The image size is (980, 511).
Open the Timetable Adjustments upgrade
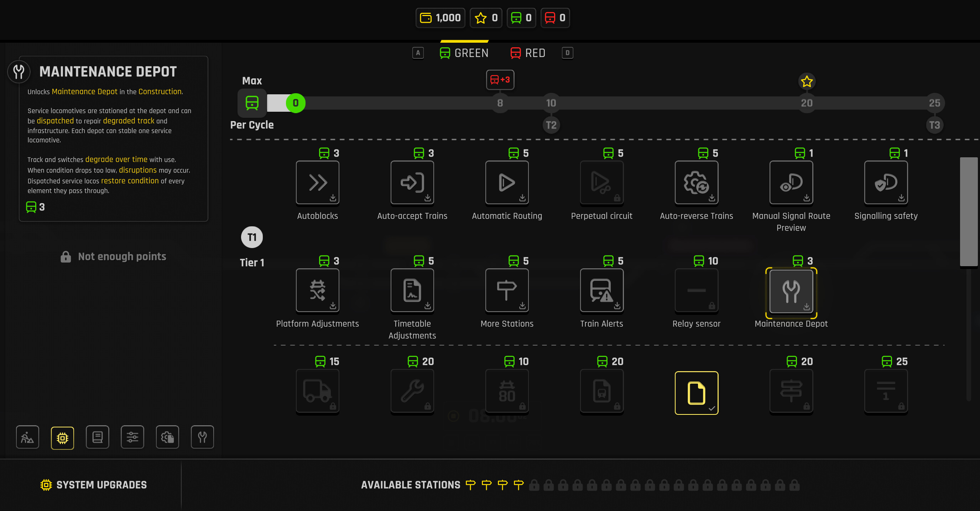click(412, 290)
